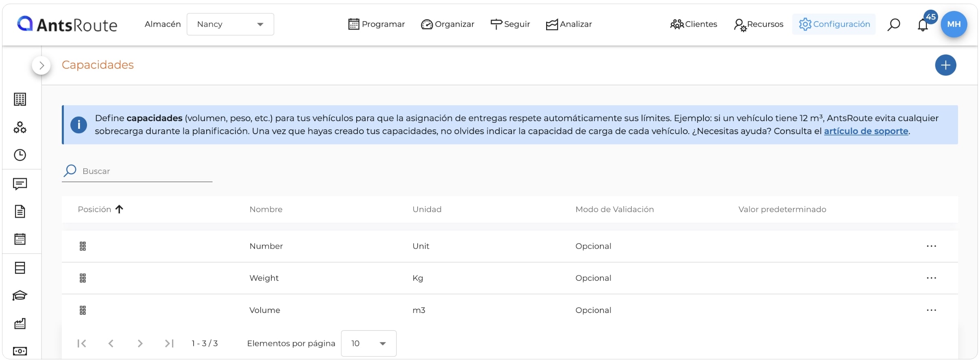Click the AntsRoute logo
Image resolution: width=980 pixels, height=363 pixels.
pos(67,24)
